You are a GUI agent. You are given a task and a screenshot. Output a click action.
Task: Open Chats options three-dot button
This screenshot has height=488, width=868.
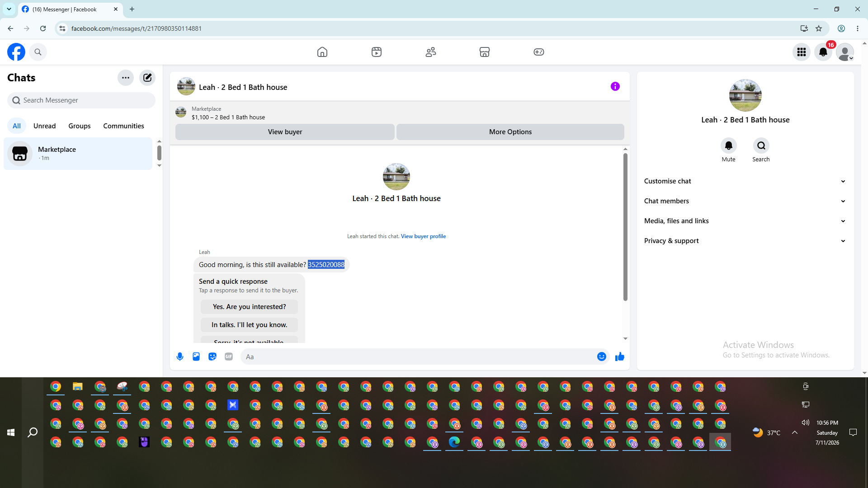coord(126,78)
